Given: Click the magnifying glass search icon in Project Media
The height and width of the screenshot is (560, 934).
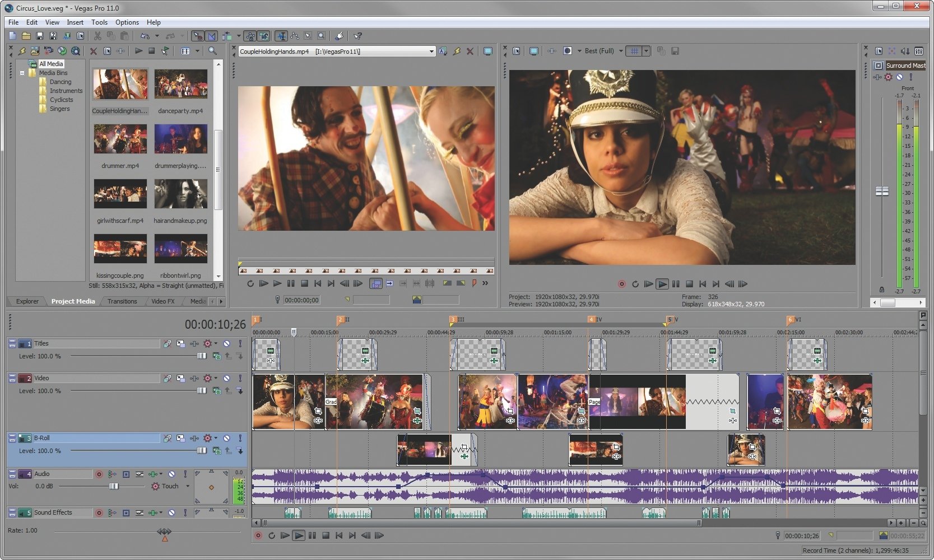Looking at the screenshot, I should click(x=212, y=50).
